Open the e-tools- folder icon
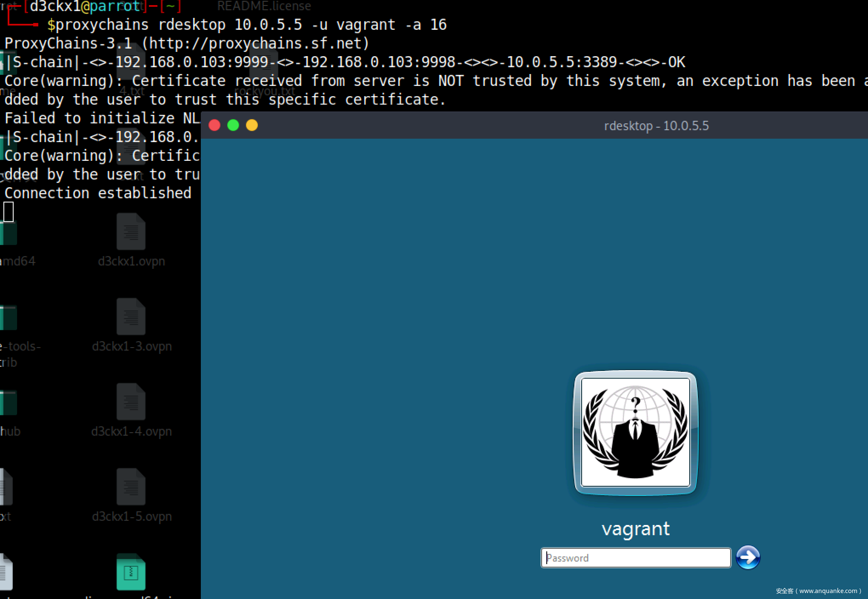This screenshot has width=868, height=599. tap(9, 318)
